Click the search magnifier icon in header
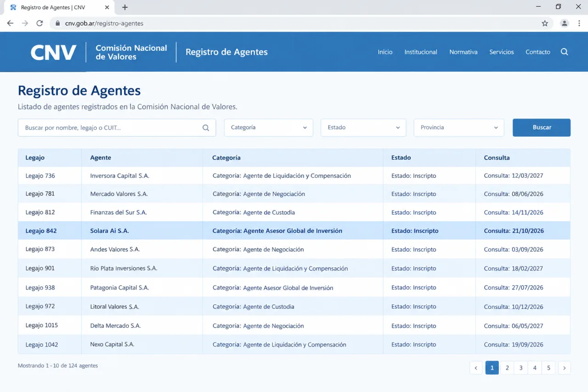The image size is (588, 392). (565, 52)
